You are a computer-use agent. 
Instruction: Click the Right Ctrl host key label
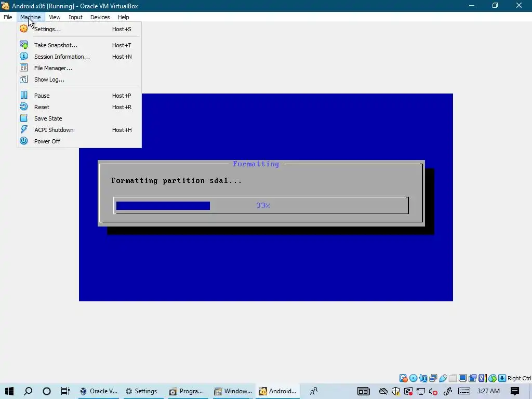519,378
